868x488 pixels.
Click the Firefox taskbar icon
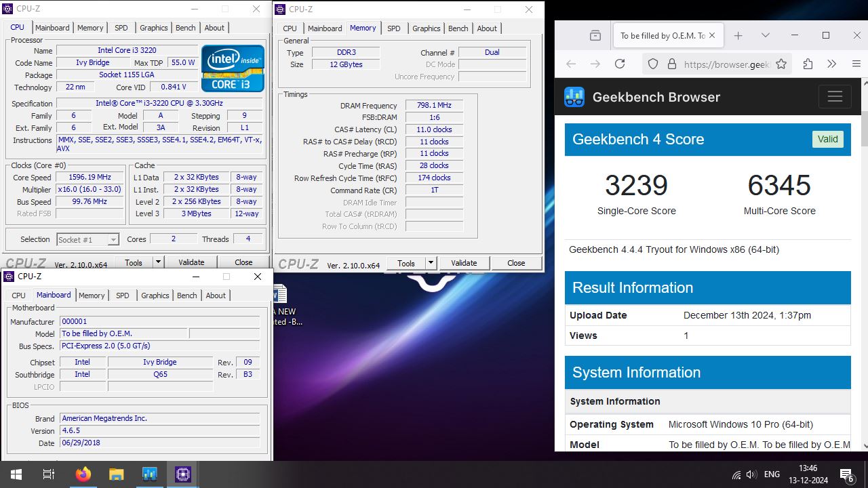(83, 474)
